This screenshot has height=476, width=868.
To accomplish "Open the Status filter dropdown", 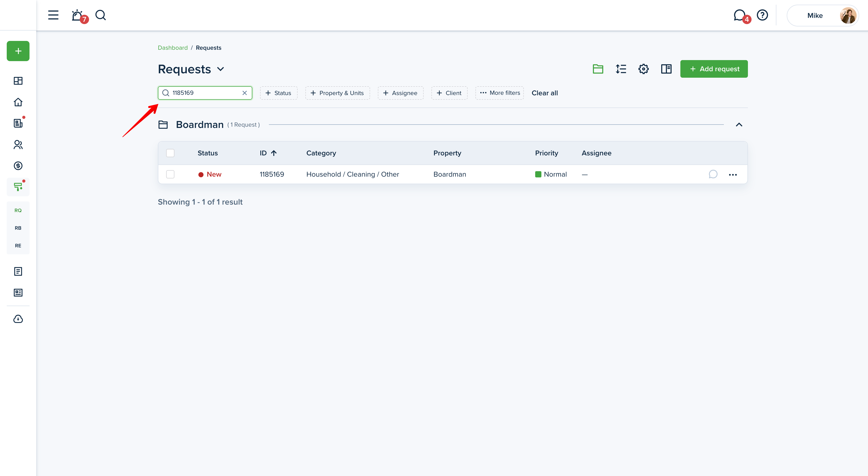I will pos(278,93).
